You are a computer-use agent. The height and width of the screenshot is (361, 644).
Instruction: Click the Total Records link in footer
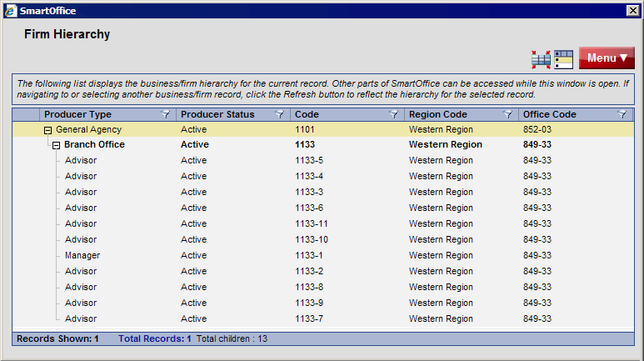coord(154,338)
